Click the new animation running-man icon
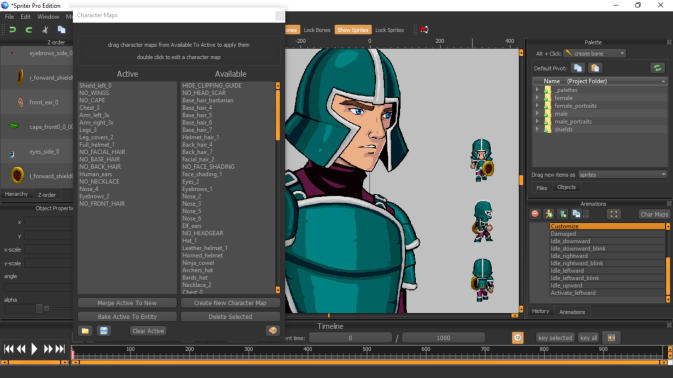Image resolution: width=673 pixels, height=378 pixels. (x=549, y=214)
